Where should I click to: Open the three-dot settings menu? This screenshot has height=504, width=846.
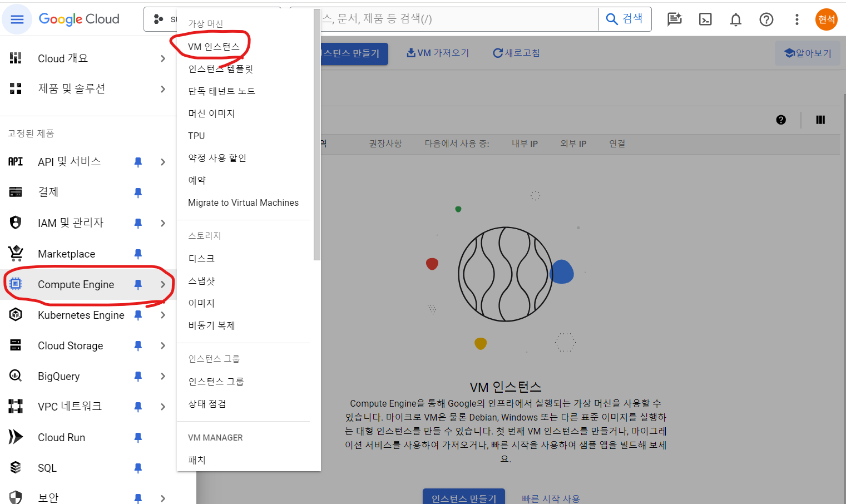(797, 19)
